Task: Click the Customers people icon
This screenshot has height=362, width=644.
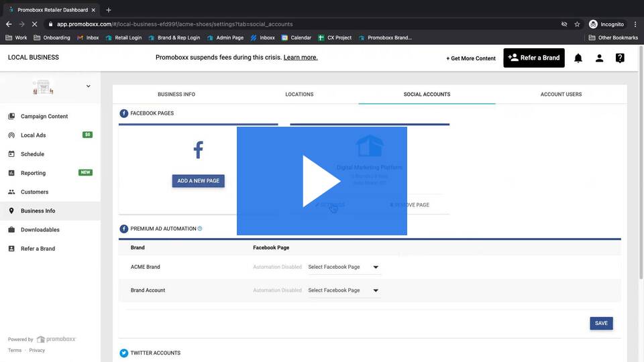Action: pos(11,192)
